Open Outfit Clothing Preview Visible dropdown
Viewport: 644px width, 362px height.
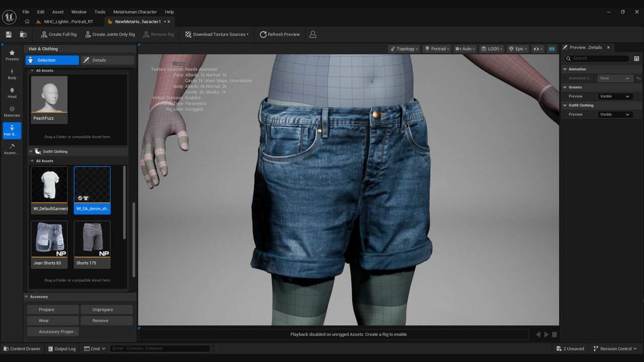click(x=615, y=115)
